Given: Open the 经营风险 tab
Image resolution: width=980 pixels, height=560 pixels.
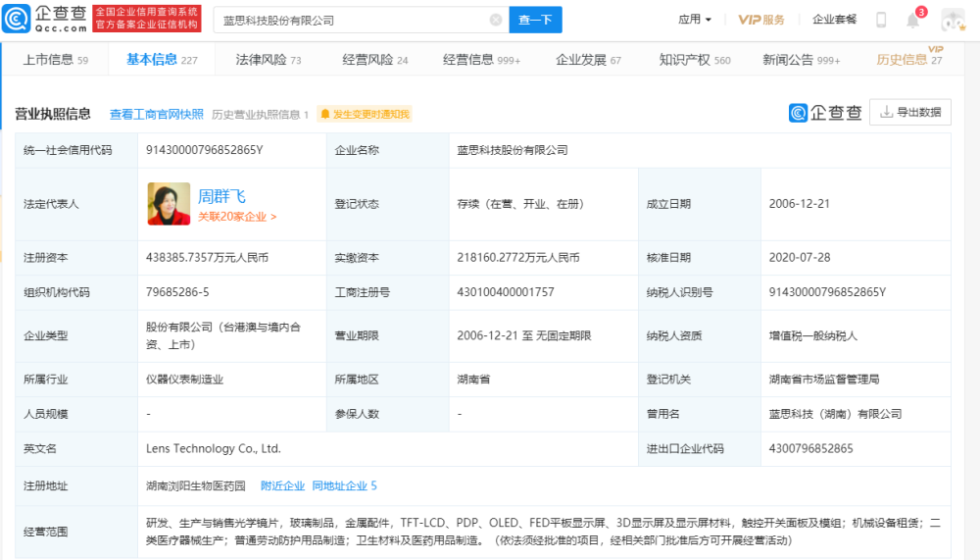Looking at the screenshot, I should (x=374, y=60).
